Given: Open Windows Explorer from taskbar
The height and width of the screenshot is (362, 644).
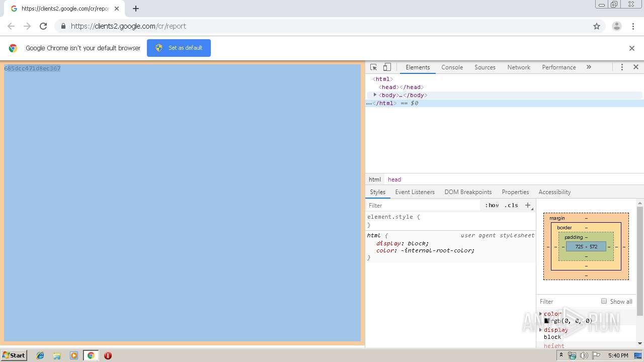Looking at the screenshot, I should (57, 355).
